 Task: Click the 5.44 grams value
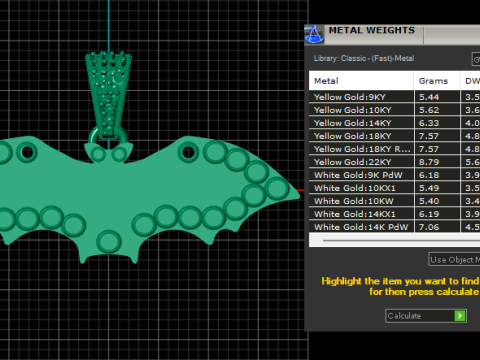(x=429, y=97)
